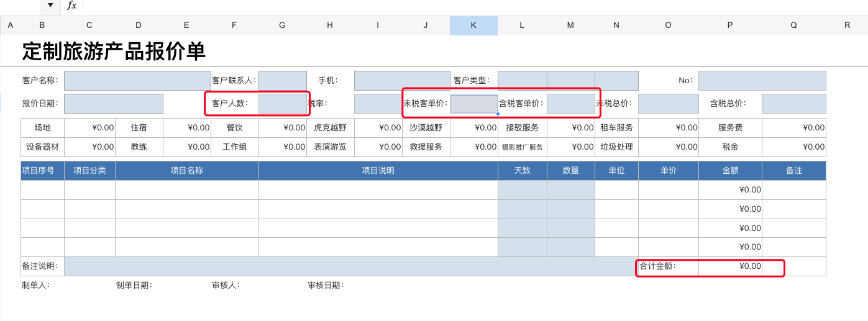The width and height of the screenshot is (868, 321).
Task: Click the 项目序号 table header
Action: (43, 171)
